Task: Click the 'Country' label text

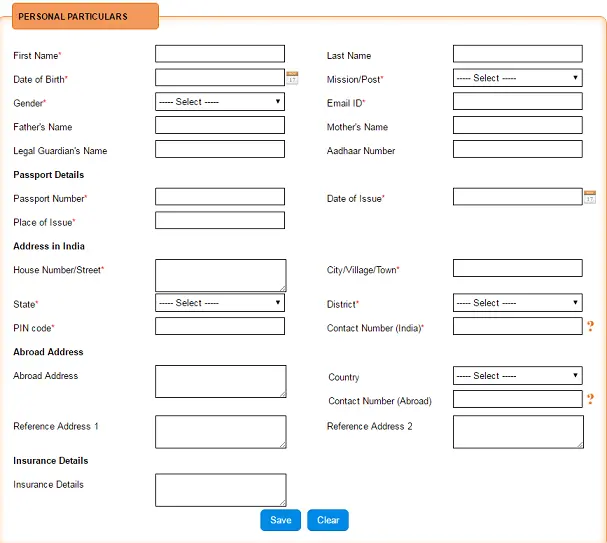Action: (344, 377)
